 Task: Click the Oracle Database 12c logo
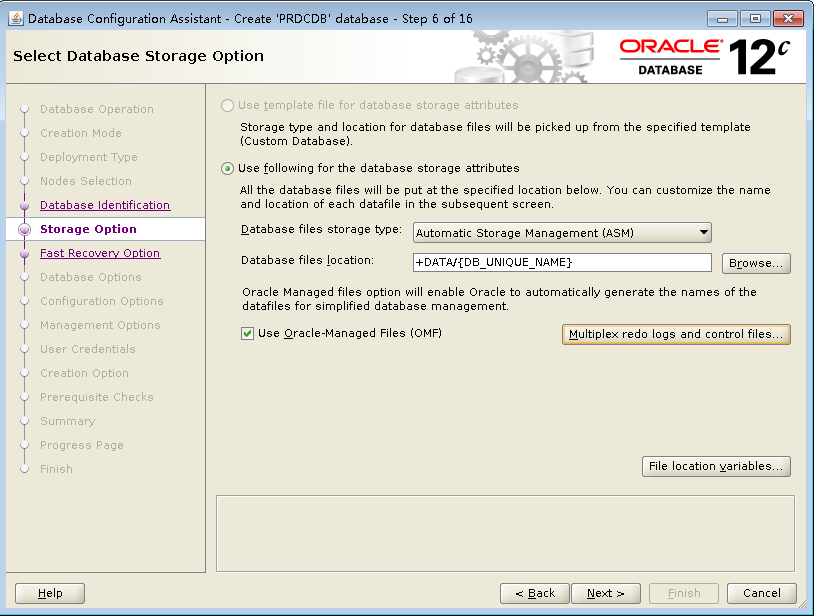705,57
